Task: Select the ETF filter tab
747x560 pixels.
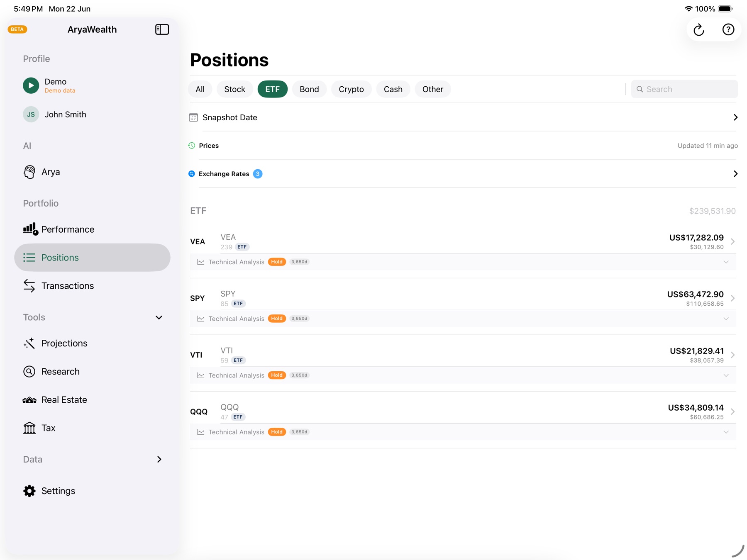Action: point(273,89)
